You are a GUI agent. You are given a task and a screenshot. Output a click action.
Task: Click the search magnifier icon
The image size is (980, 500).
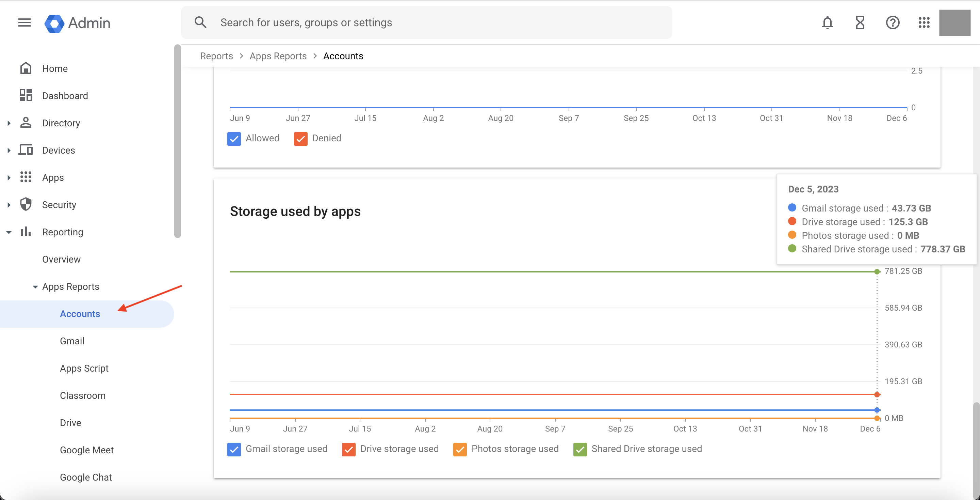click(200, 22)
